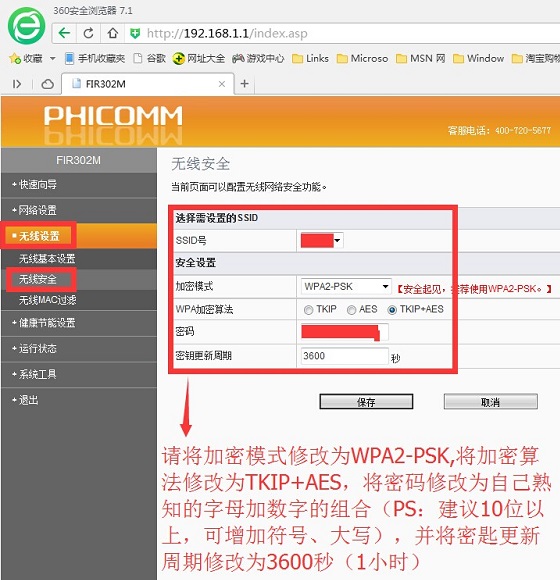Click the cloud icon beside the tabs
560x580 pixels.
(x=47, y=84)
